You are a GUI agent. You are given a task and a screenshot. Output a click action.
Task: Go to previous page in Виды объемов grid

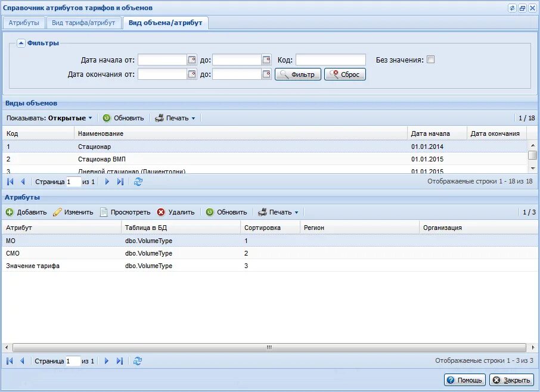coord(23,182)
